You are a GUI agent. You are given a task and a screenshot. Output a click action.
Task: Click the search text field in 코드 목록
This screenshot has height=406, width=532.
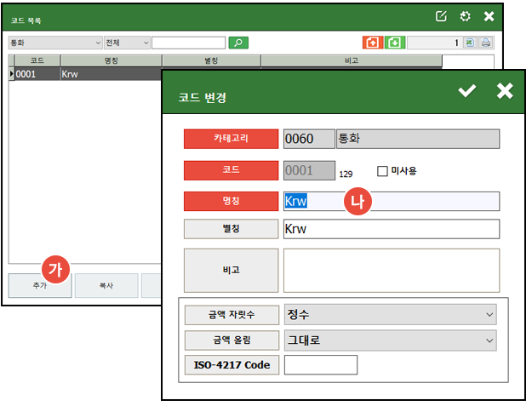point(189,43)
